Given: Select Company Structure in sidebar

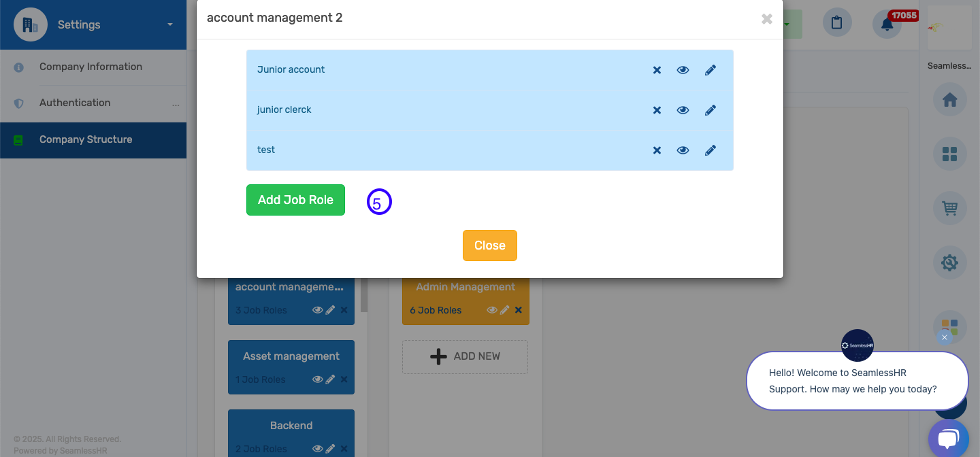Looking at the screenshot, I should pos(93,140).
